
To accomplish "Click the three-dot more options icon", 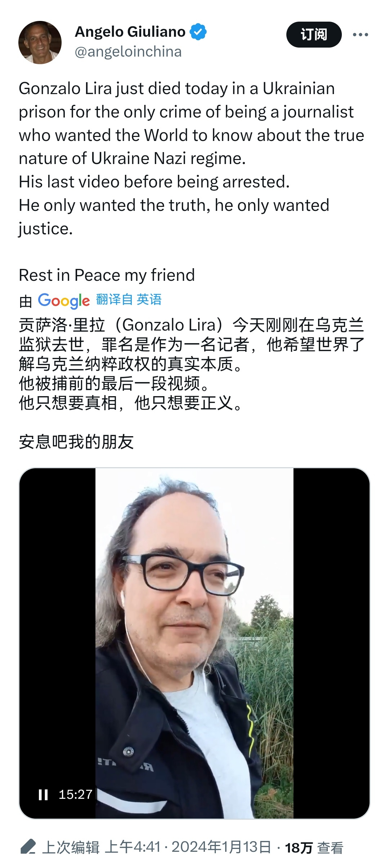I will (360, 35).
